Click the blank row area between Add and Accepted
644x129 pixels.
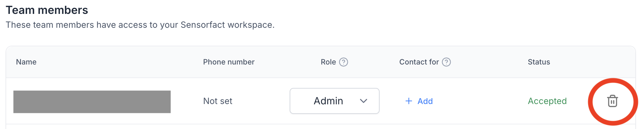pyautogui.click(x=480, y=101)
